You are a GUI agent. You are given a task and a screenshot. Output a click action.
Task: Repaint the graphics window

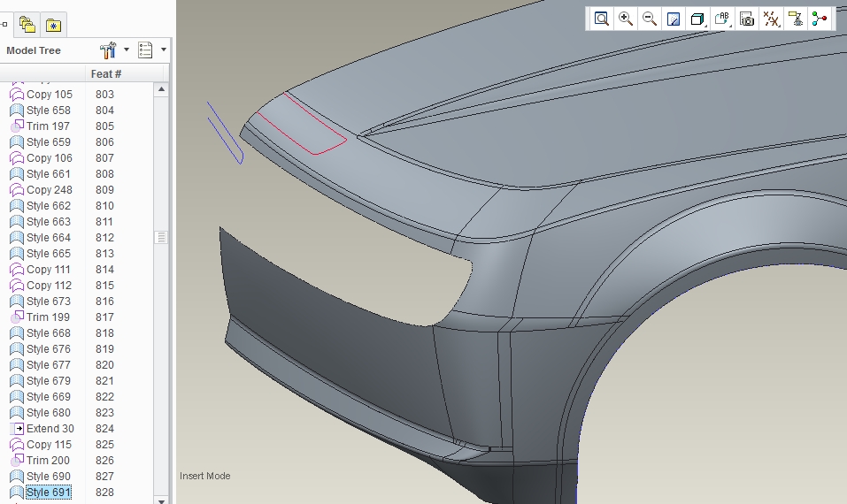674,19
